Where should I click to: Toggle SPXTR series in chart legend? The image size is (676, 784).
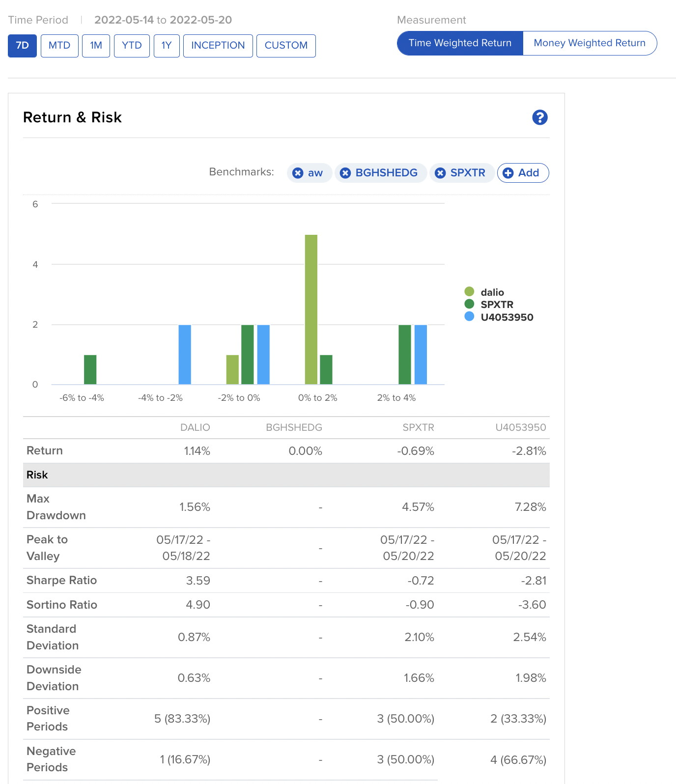tap(496, 305)
